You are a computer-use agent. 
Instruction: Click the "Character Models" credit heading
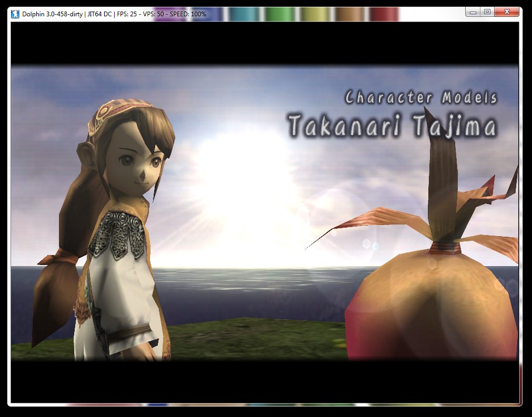[420, 97]
